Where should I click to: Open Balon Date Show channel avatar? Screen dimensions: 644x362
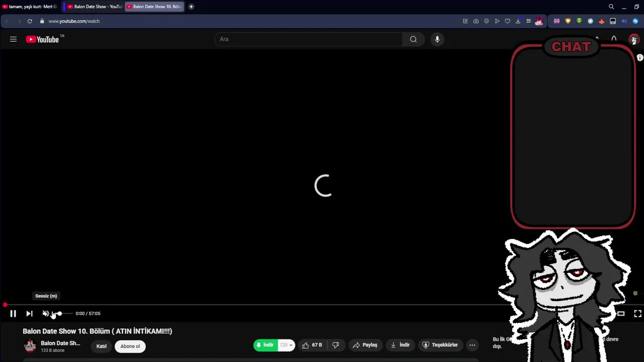30,346
